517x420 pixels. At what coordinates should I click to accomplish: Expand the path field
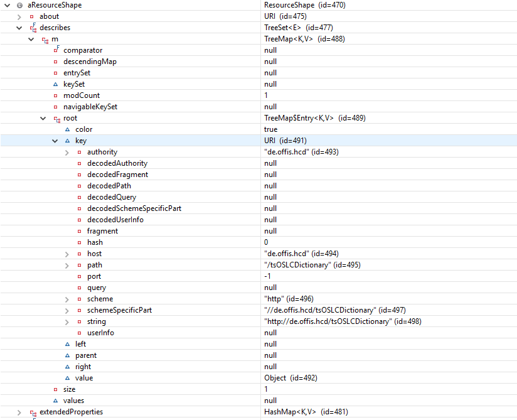(x=67, y=266)
